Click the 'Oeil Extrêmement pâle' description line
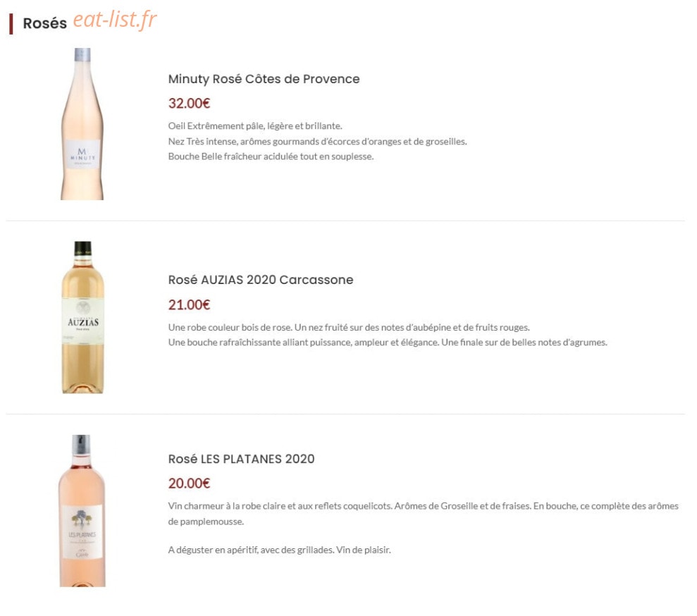The height and width of the screenshot is (616, 697). pos(255,125)
